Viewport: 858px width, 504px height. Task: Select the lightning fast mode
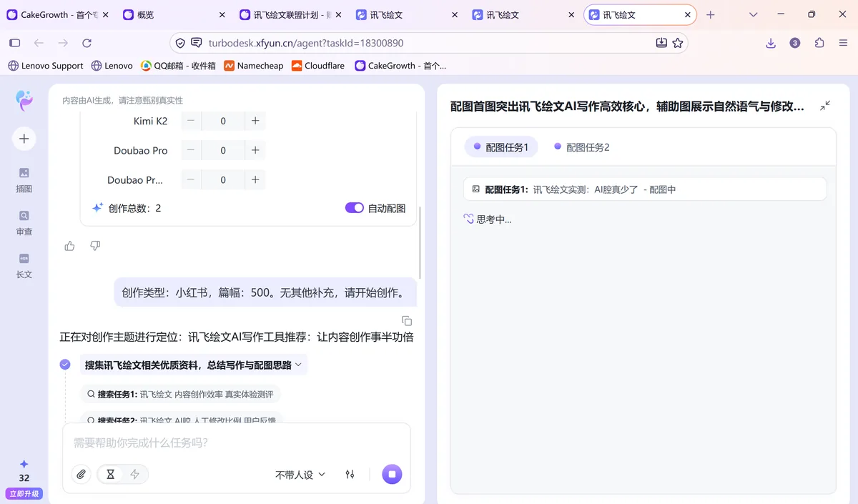tap(134, 474)
